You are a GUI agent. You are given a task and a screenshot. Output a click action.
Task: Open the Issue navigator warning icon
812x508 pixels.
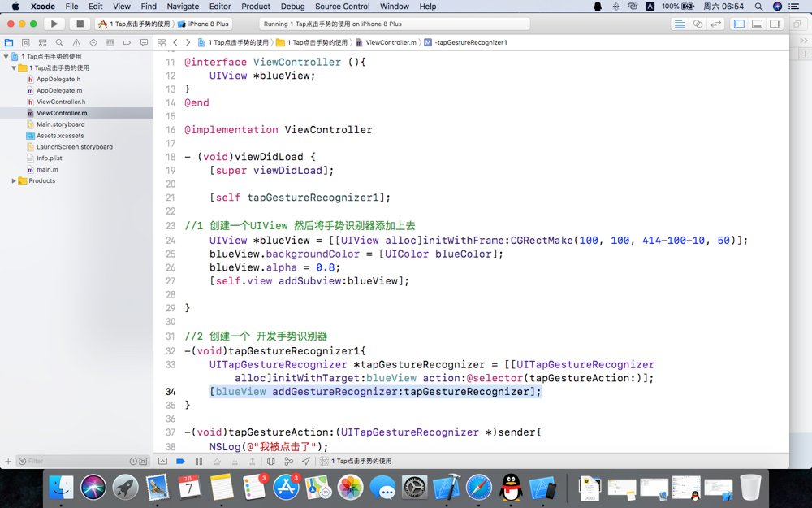(x=76, y=42)
